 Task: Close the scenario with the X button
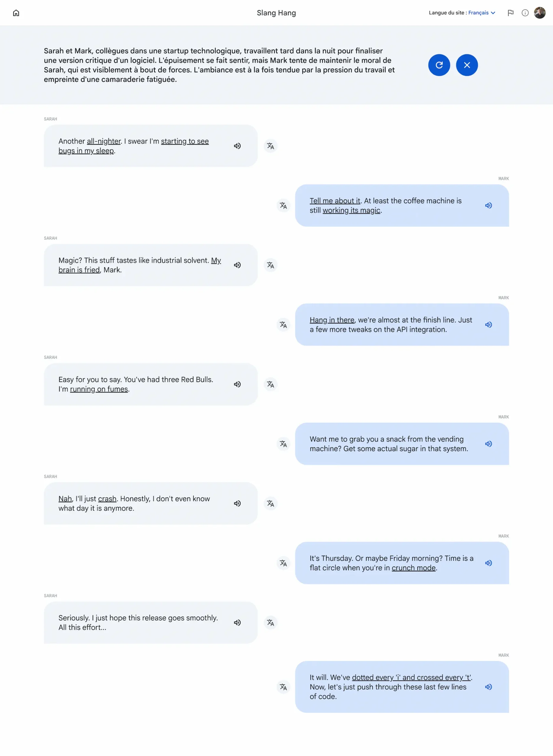467,65
